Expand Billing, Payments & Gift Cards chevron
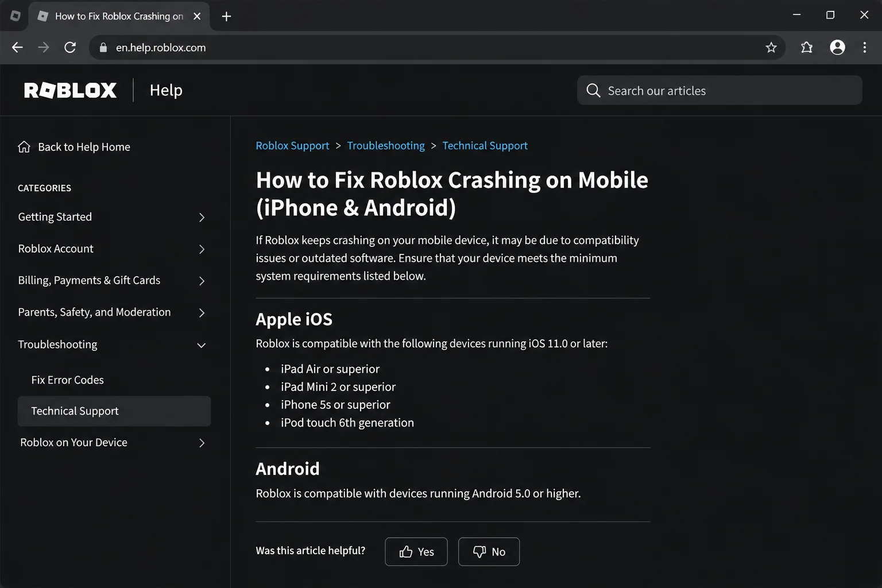 point(202,281)
